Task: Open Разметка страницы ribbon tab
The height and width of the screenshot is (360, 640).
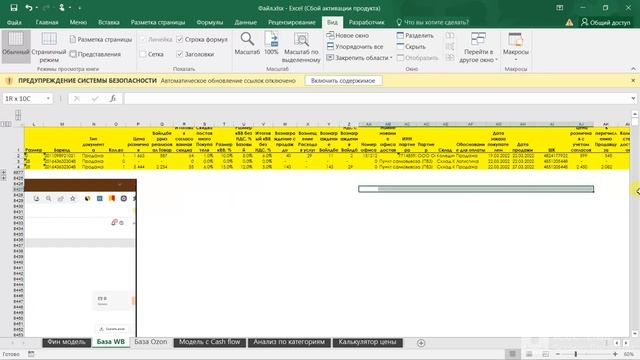Action: pos(158,22)
